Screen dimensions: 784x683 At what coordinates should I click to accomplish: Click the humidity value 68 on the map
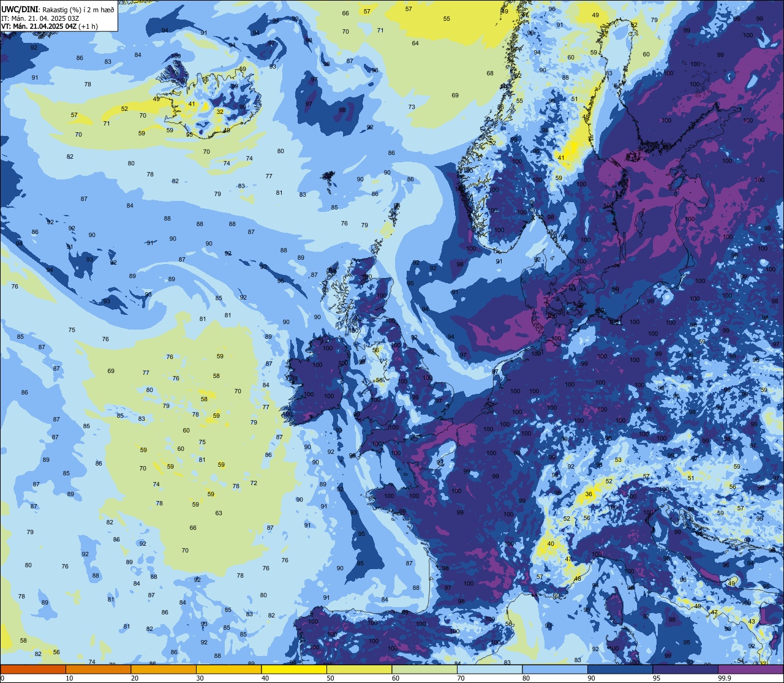[490, 74]
